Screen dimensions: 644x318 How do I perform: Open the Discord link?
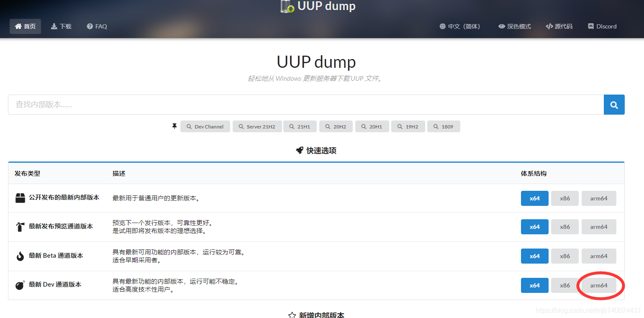pyautogui.click(x=602, y=26)
